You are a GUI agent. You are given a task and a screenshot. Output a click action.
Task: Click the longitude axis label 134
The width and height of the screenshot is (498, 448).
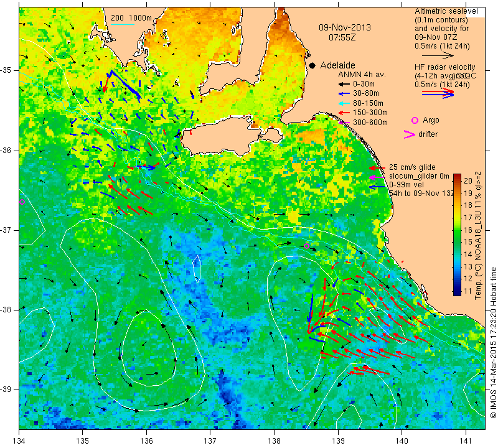coord(19,441)
